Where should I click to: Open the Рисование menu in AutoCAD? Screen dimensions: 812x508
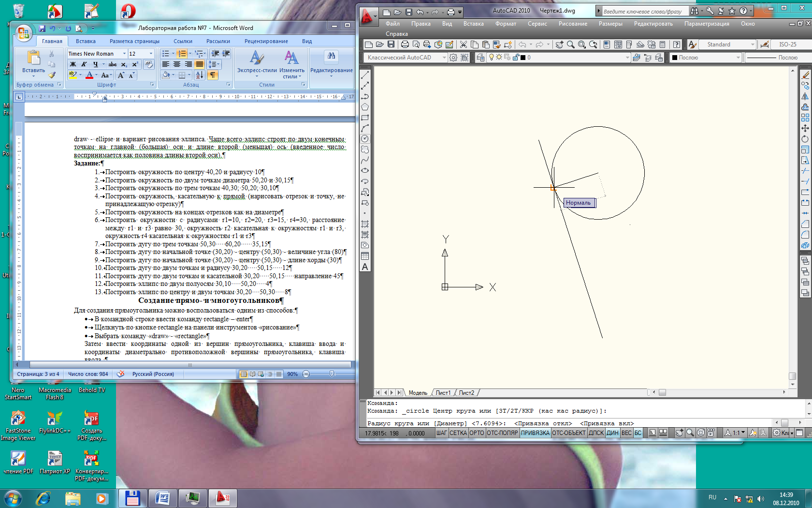[573, 24]
